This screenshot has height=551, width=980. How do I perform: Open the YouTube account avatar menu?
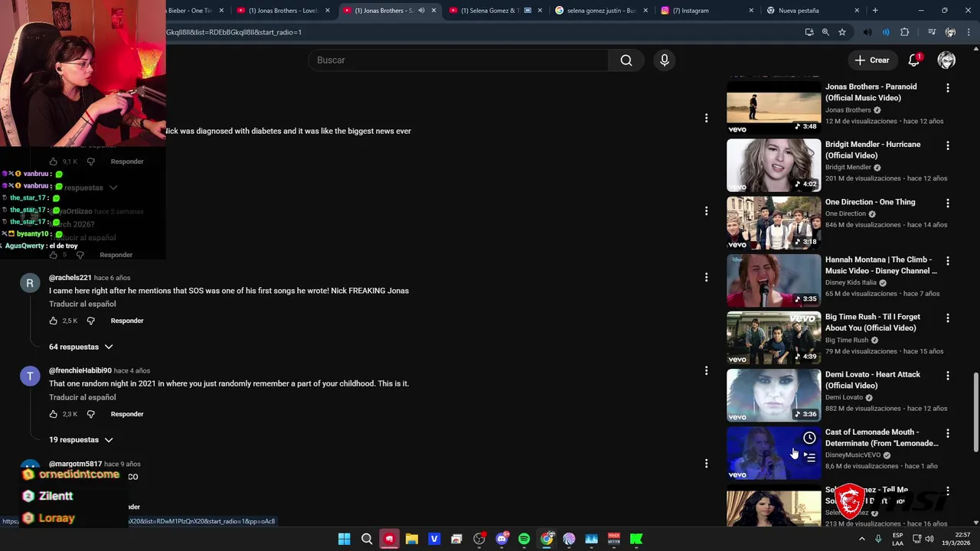point(947,60)
